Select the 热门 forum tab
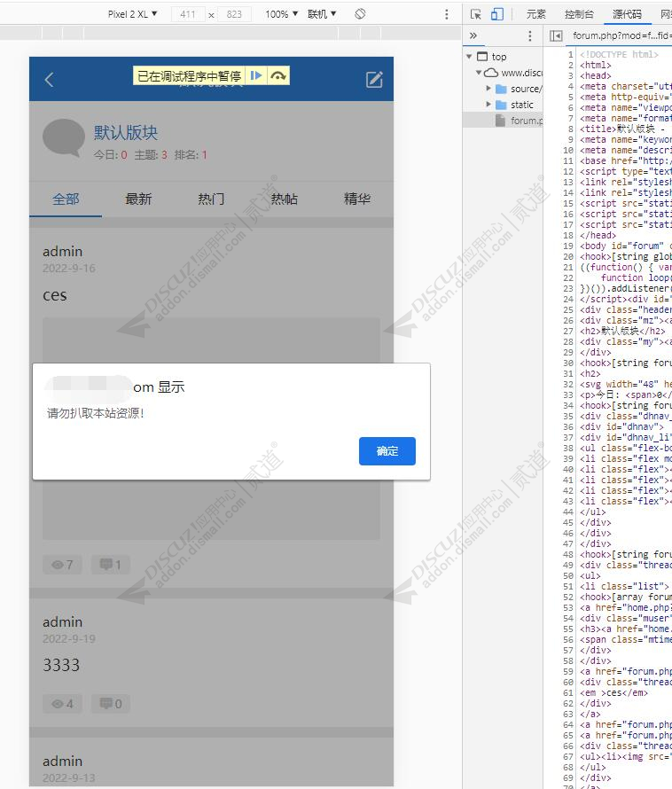Image resolution: width=672 pixels, height=789 pixels. coord(211,199)
